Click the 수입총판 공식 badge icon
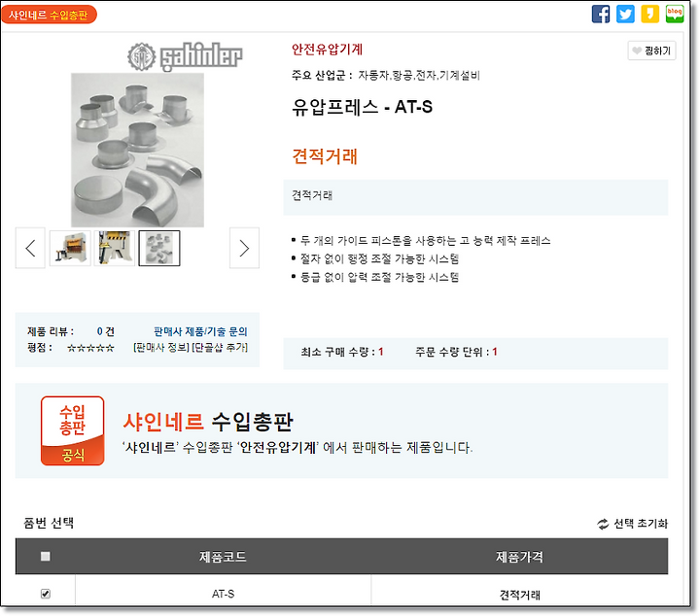This screenshot has width=700, height=616. pyautogui.click(x=72, y=430)
